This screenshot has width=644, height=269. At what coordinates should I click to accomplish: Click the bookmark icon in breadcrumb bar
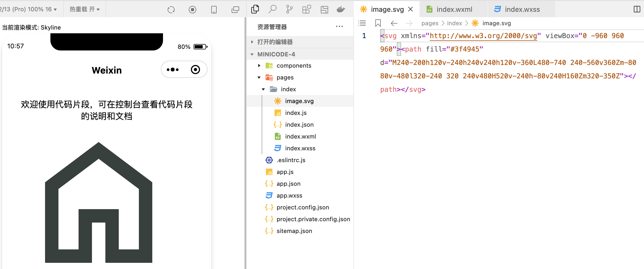[x=378, y=23]
